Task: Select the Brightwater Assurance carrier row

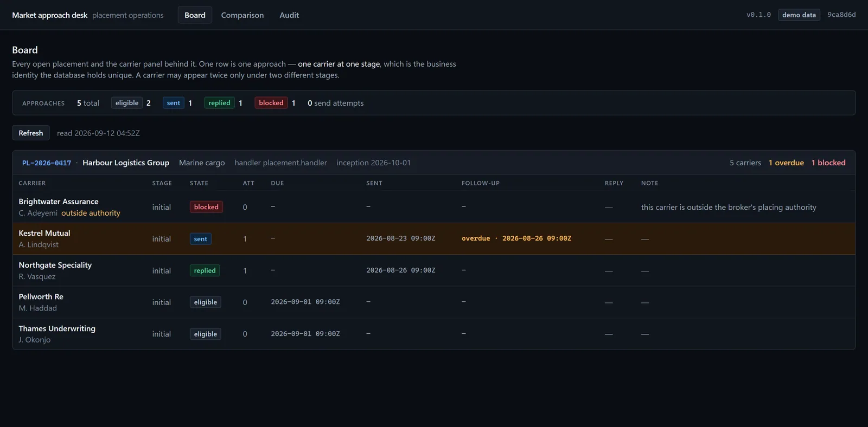Action: 434,207
